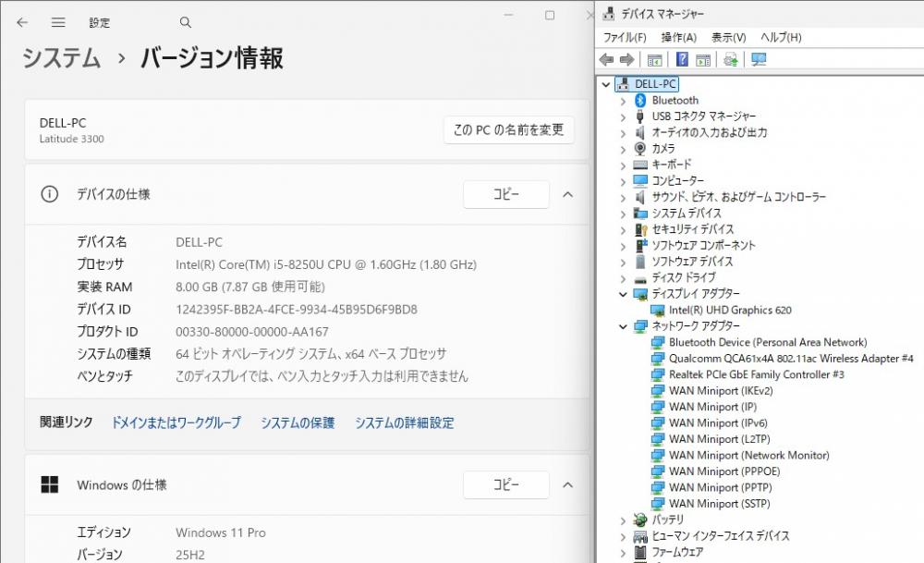
Task: Click the properties panel toolbar icon
Action: click(x=703, y=59)
